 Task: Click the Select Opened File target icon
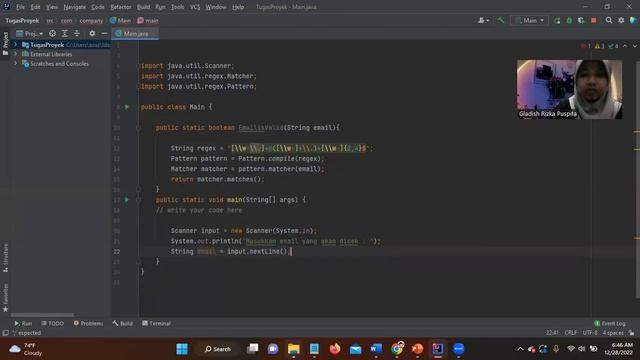52,33
